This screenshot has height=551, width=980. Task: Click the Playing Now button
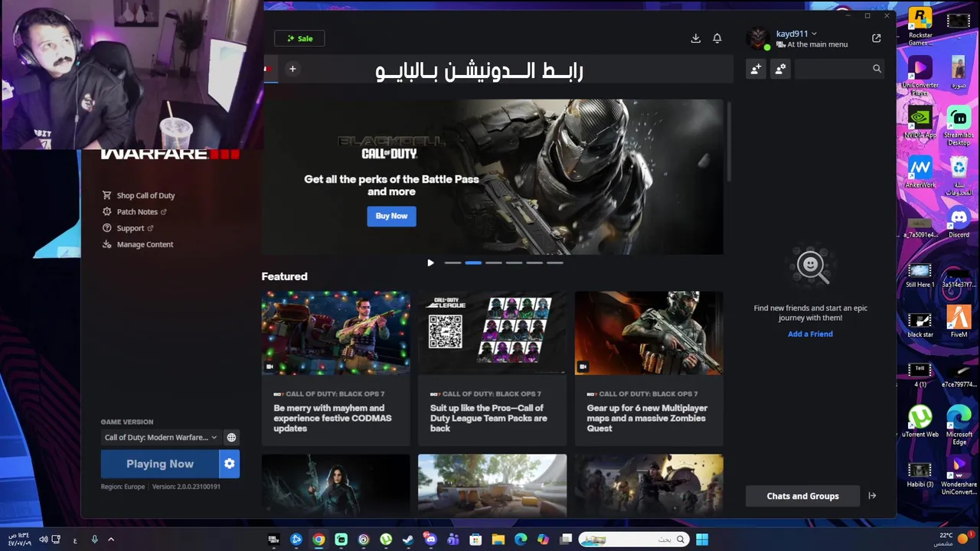[160, 464]
